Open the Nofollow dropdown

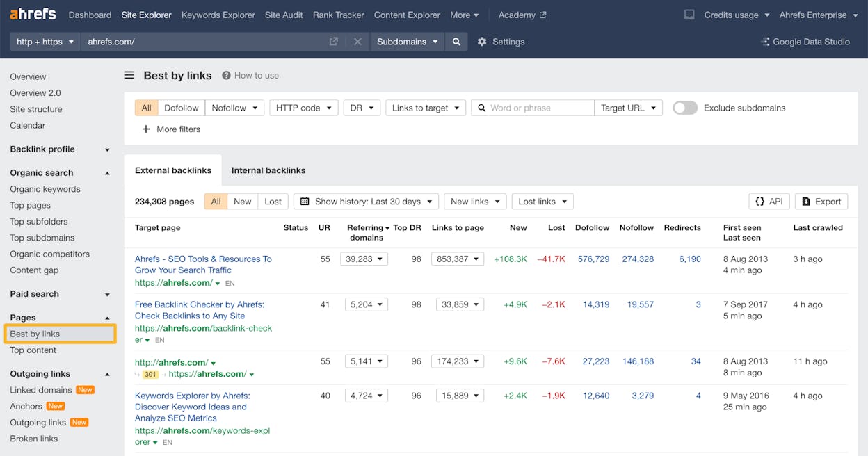[234, 108]
